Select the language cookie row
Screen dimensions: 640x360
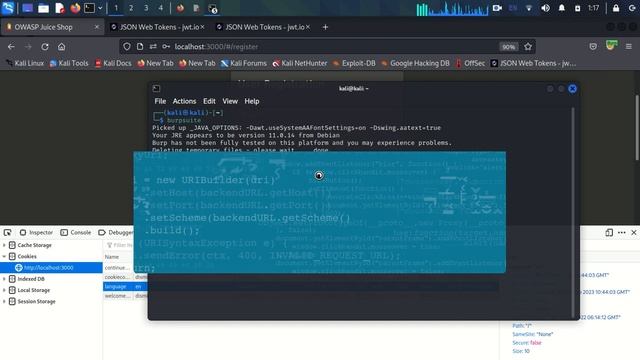pyautogui.click(x=125, y=287)
